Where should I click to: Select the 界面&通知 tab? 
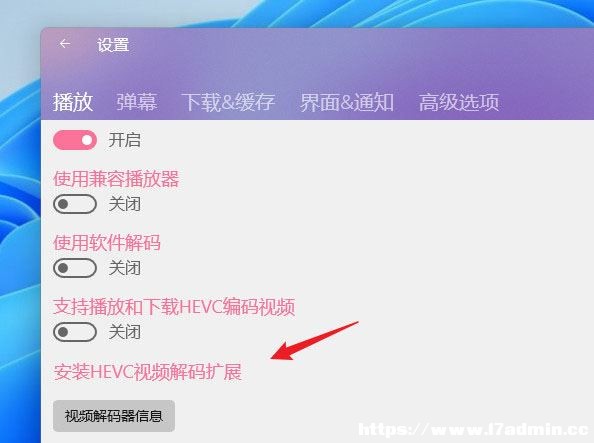click(x=347, y=102)
